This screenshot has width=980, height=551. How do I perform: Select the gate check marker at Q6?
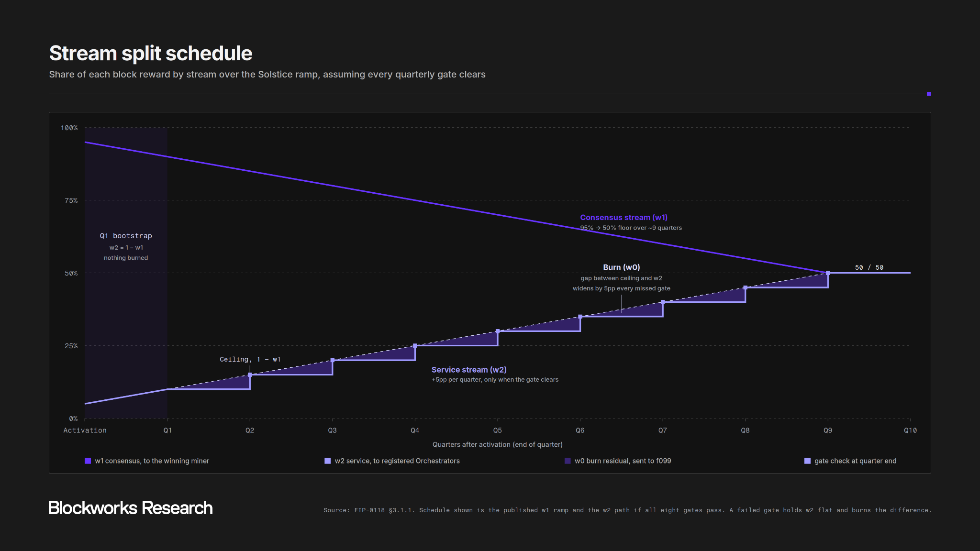point(580,317)
